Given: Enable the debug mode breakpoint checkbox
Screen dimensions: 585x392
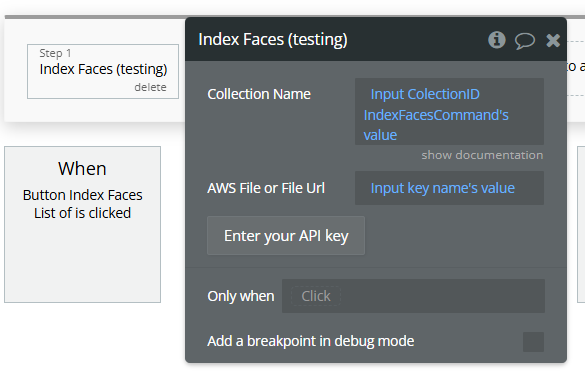Looking at the screenshot, I should pyautogui.click(x=533, y=342).
